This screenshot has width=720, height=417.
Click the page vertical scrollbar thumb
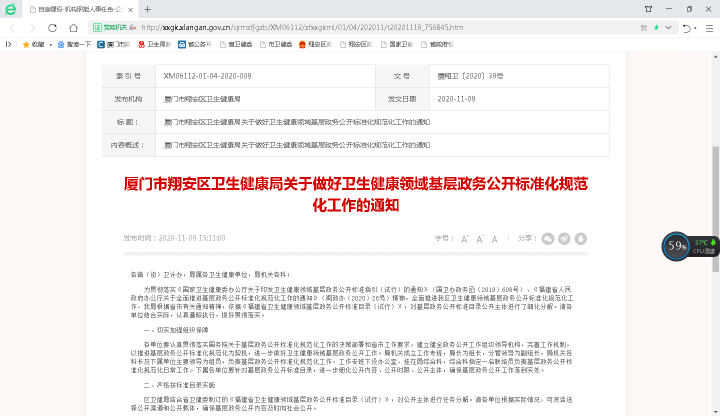pos(716,209)
